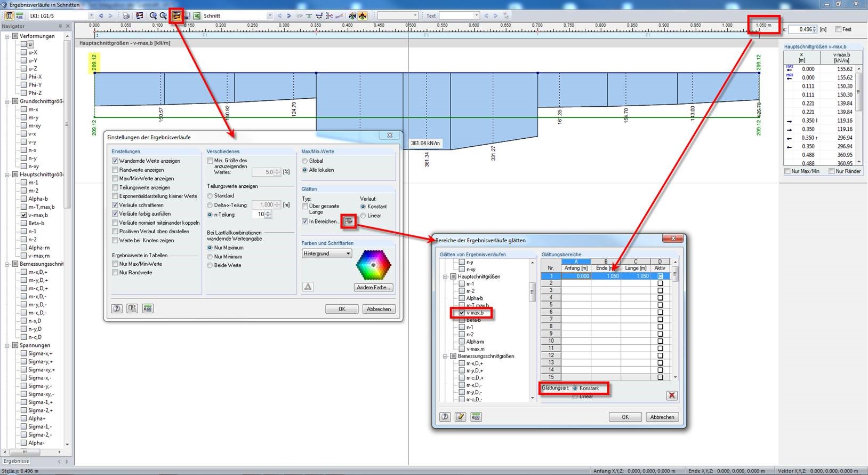Click the Excel export toolbar icon
This screenshot has width=868, height=475.
pos(196,15)
